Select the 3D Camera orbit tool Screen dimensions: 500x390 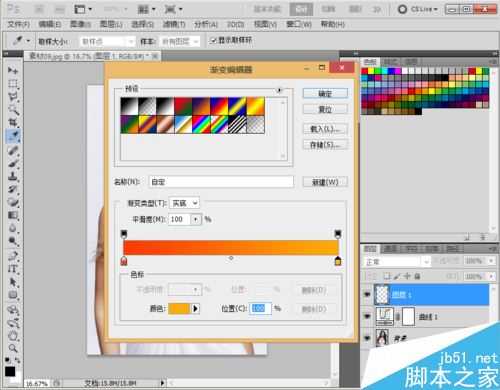[x=13, y=323]
